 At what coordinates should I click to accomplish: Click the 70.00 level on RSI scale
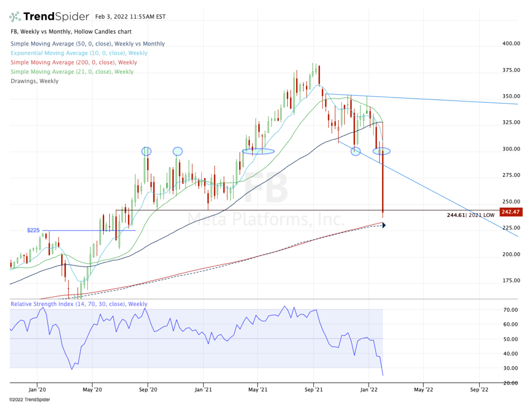point(510,310)
